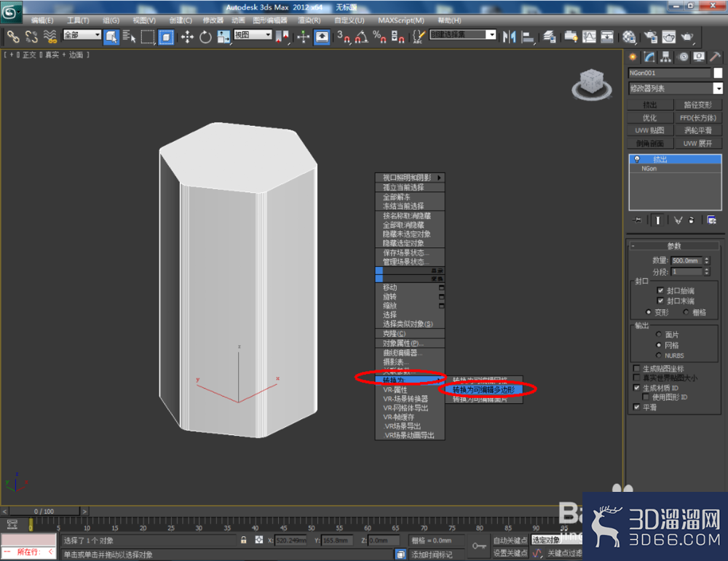This screenshot has width=728, height=561.
Task: Click 涡轮平滑 modifier button
Action: point(698,130)
